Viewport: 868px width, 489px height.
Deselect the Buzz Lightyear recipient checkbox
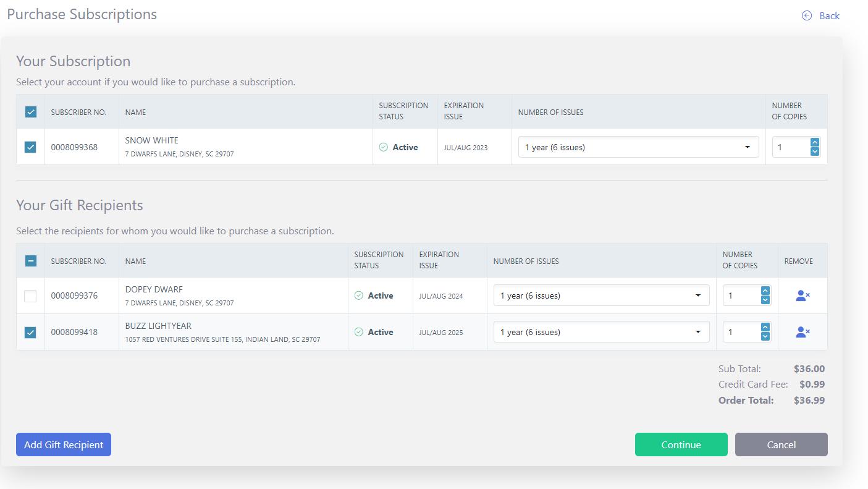coord(30,332)
